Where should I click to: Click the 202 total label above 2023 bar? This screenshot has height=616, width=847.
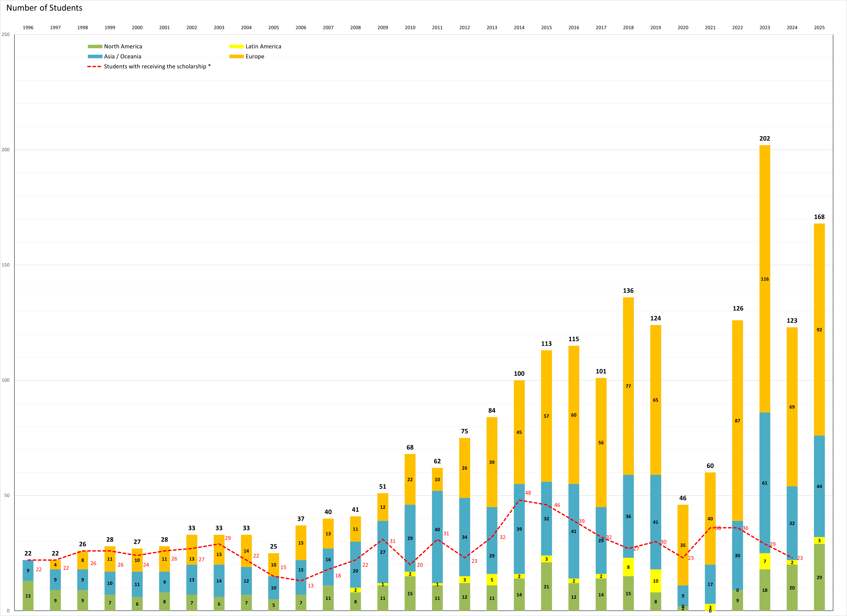[x=765, y=139]
